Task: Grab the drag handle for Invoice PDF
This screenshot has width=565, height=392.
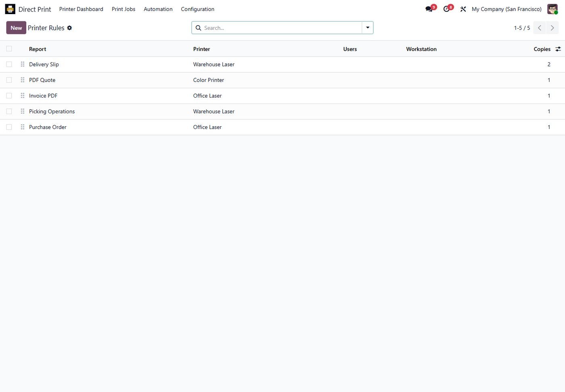Action: 23,96
